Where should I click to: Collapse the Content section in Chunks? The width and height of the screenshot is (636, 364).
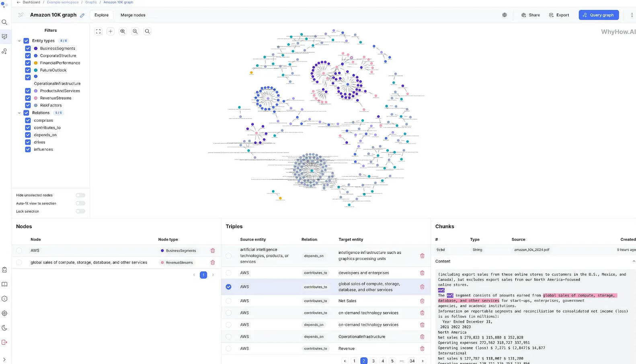pyautogui.click(x=634, y=261)
